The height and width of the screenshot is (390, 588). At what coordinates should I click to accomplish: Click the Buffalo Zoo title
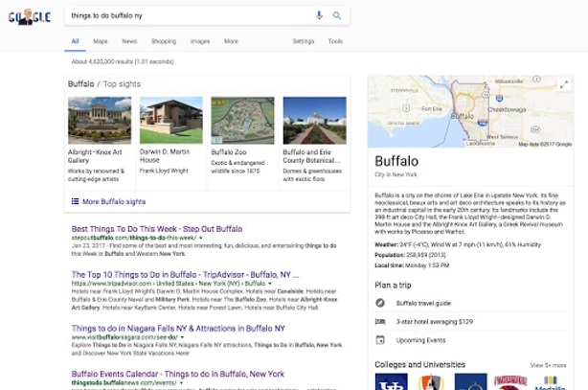(229, 152)
